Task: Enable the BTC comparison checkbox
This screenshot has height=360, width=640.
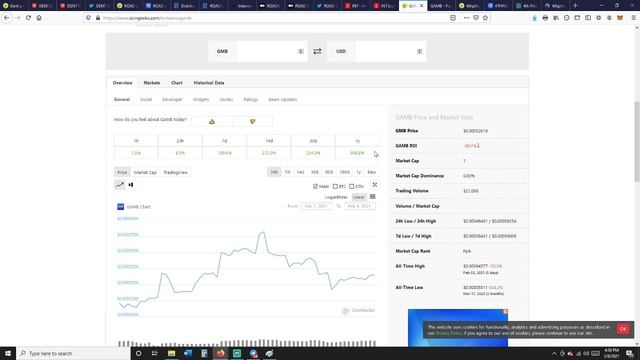Action: click(335, 187)
